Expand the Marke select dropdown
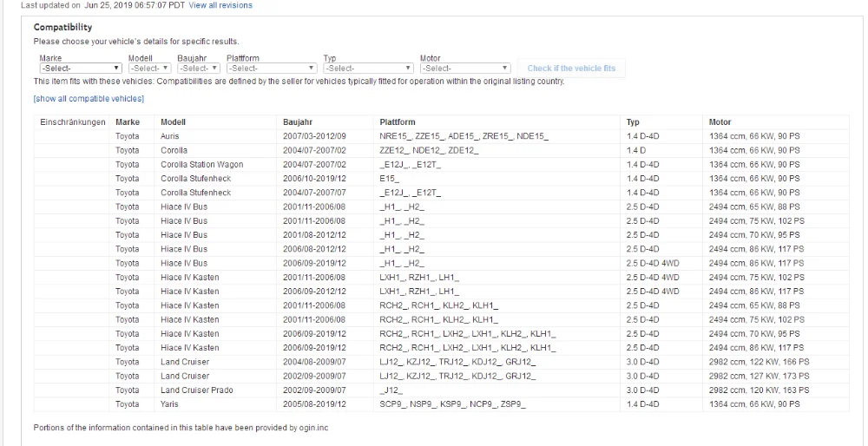Screen dimensions: 868x446 tap(80, 68)
